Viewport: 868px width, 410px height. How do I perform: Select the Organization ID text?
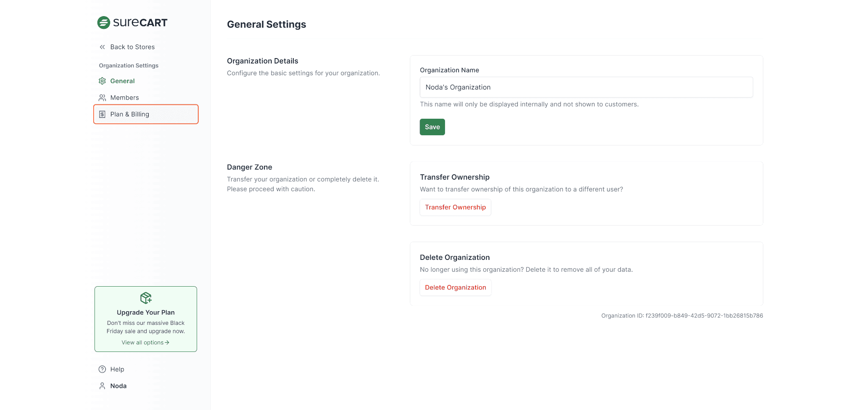click(682, 316)
